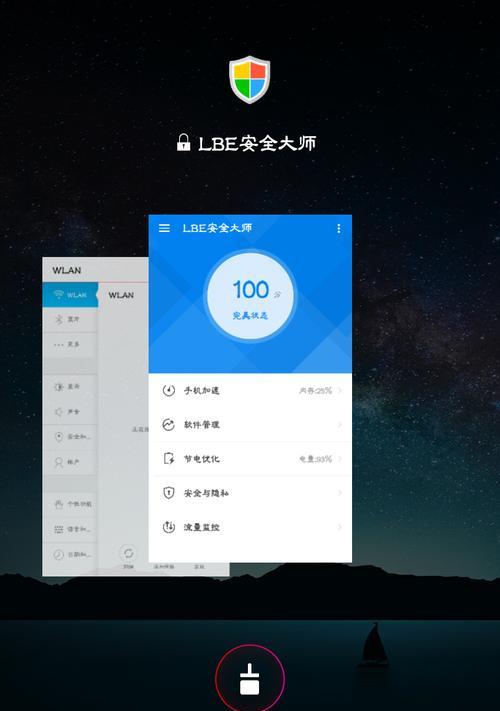Viewport: 500px width, 711px height.
Task: Open the 安全与隐私 entry
Action: tap(250, 492)
